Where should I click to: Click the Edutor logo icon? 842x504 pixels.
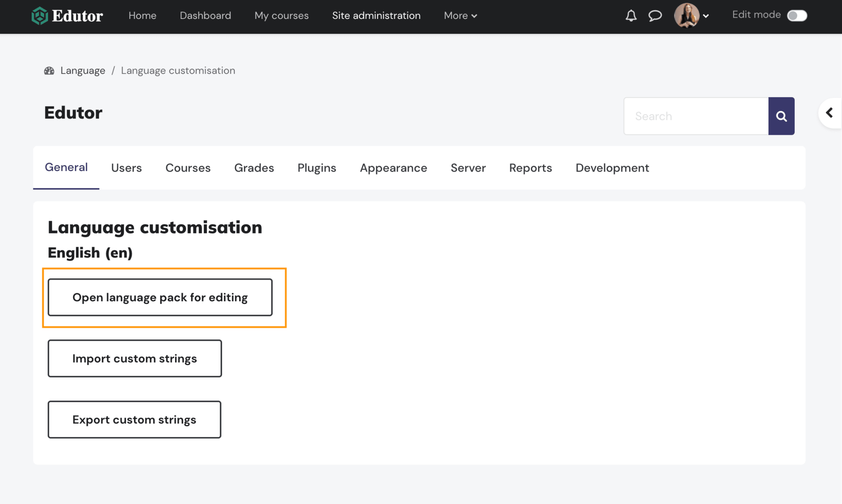coord(39,16)
